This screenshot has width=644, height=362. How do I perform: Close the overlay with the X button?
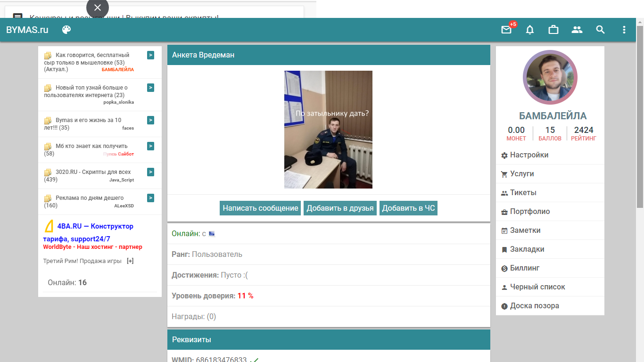tap(98, 8)
